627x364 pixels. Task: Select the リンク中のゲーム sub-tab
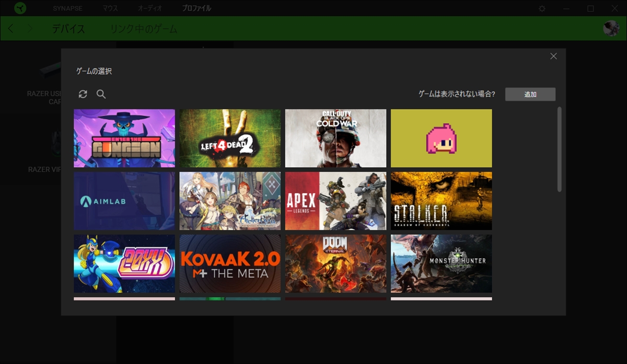143,29
